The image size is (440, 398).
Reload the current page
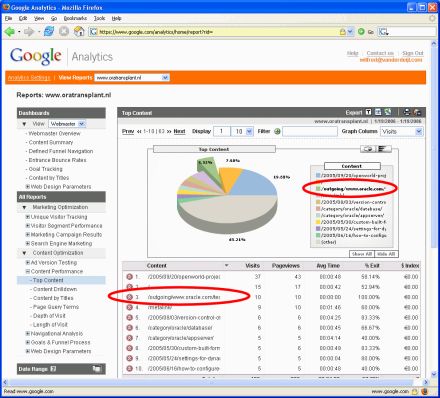point(49,32)
